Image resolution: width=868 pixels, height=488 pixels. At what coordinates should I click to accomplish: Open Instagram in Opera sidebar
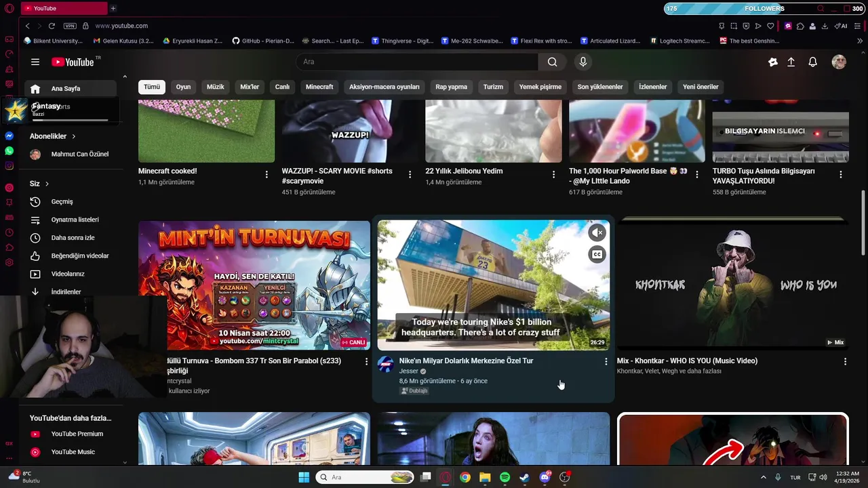(9, 165)
